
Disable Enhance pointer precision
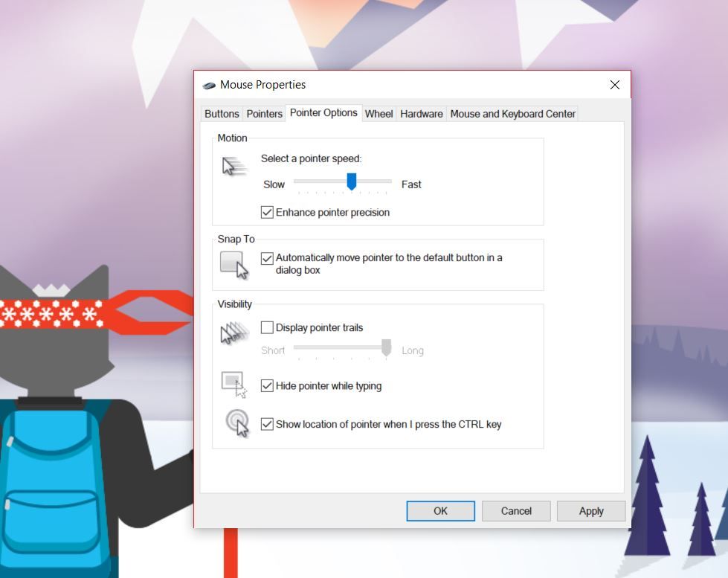(267, 212)
